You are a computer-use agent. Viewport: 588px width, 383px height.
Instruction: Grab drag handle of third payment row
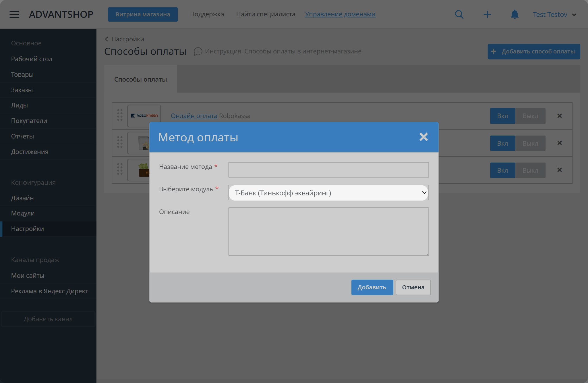(120, 169)
